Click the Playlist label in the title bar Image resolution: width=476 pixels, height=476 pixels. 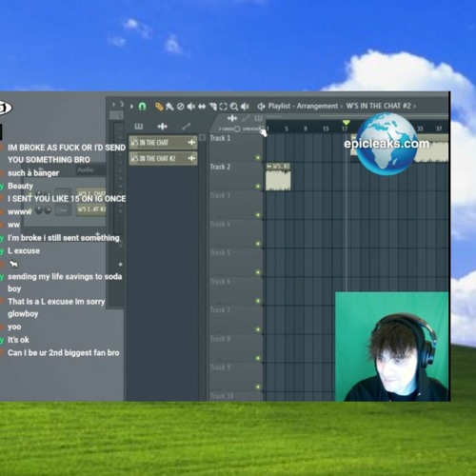(279, 106)
